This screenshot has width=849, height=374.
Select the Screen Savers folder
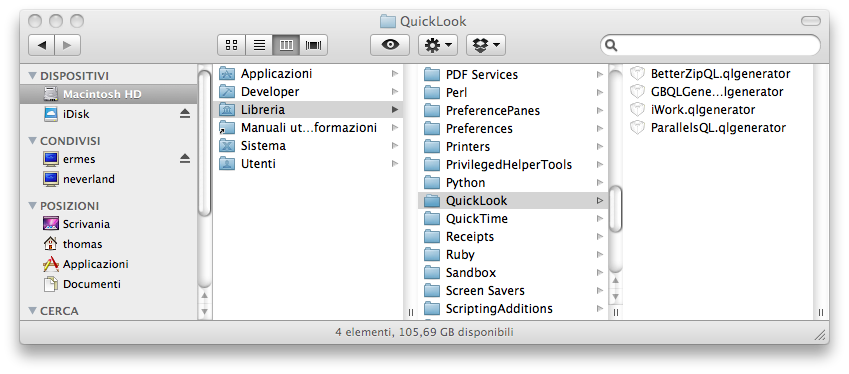[513, 290]
